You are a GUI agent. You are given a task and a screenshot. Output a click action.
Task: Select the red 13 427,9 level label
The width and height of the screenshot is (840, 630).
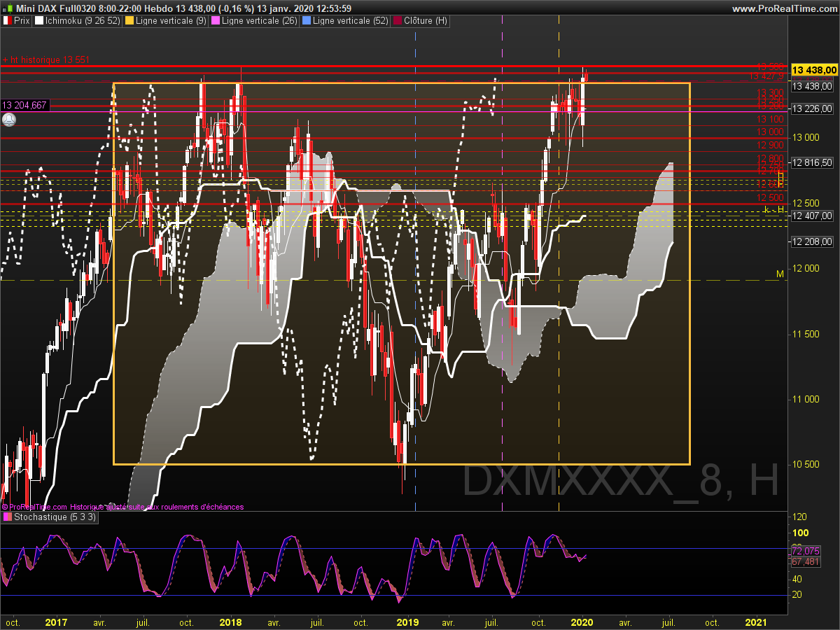tap(766, 76)
